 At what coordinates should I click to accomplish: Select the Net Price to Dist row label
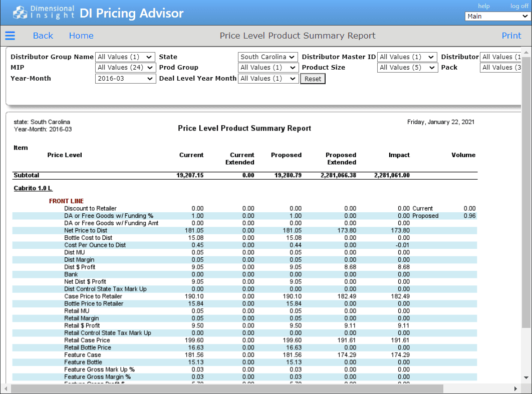coord(86,231)
